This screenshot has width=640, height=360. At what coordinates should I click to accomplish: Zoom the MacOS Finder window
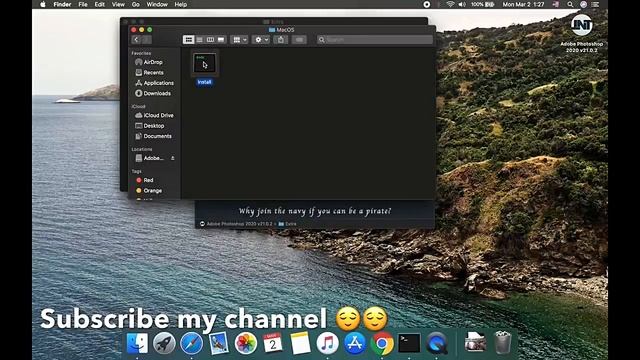click(150, 30)
